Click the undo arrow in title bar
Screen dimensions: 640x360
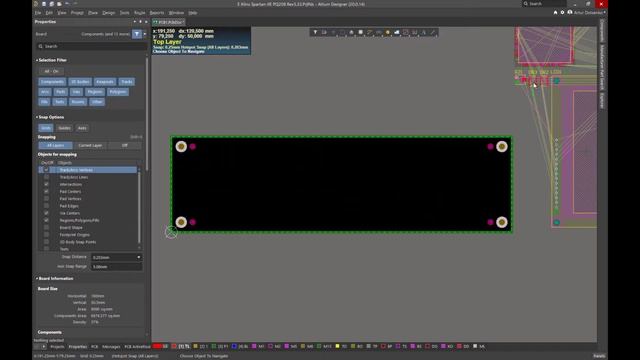67,4
